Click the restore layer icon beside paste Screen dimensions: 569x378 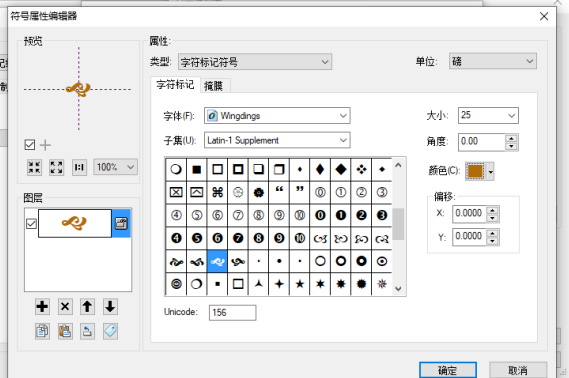click(87, 331)
